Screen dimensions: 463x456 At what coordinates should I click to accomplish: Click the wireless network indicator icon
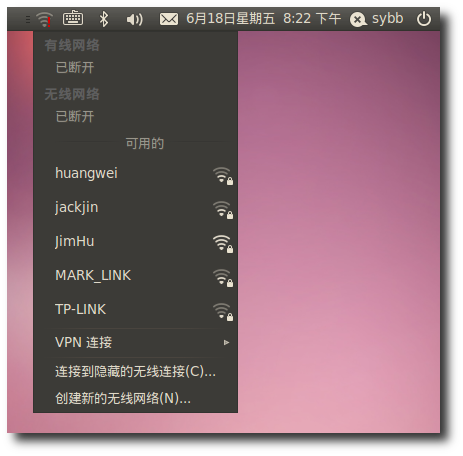coord(44,19)
